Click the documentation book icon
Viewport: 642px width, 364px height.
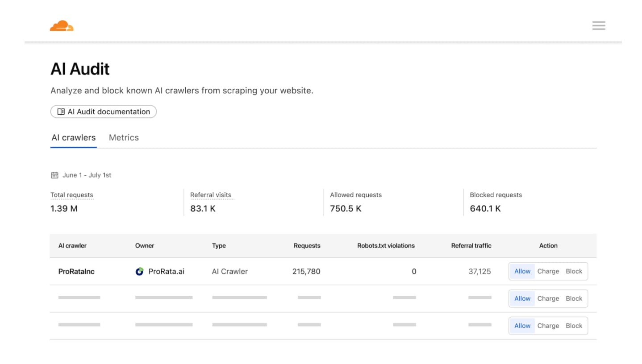(61, 112)
